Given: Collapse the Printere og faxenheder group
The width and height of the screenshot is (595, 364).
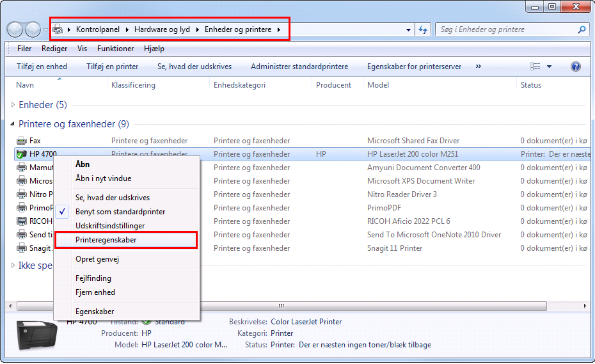Looking at the screenshot, I should (13, 123).
